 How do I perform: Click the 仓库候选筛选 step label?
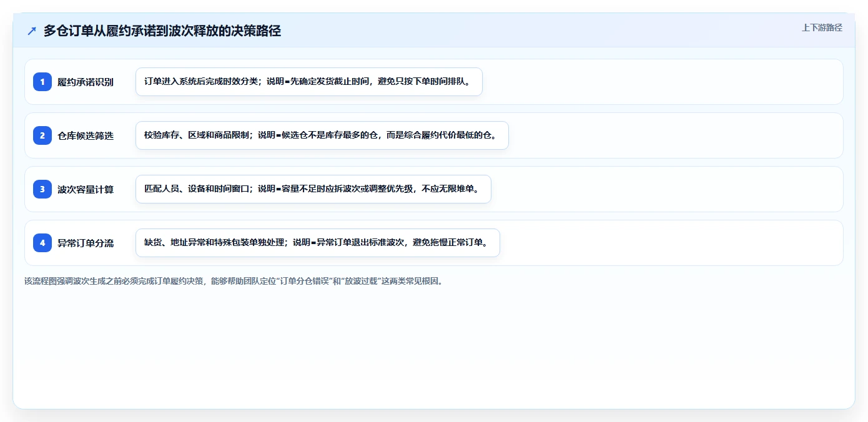[86, 135]
